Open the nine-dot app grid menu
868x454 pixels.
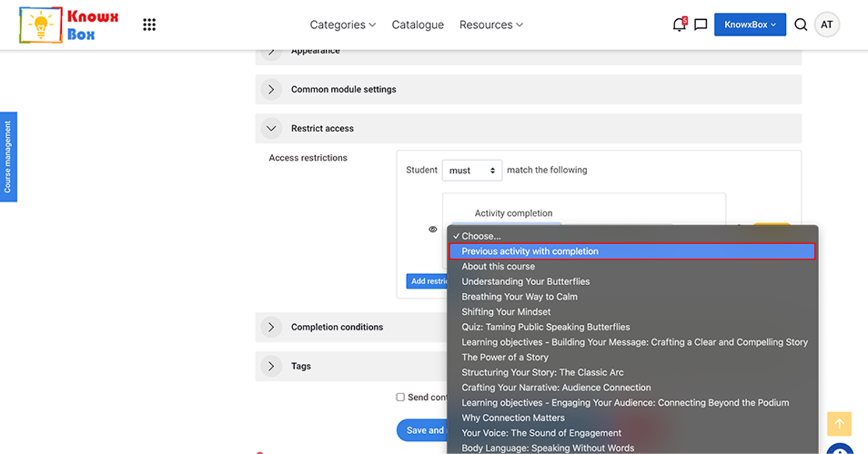tap(149, 24)
